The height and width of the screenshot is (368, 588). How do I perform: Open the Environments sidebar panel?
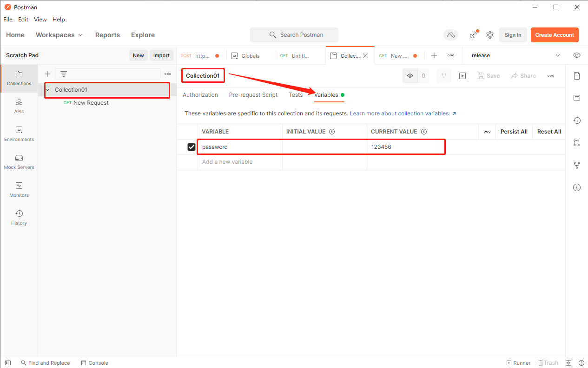[x=19, y=134]
